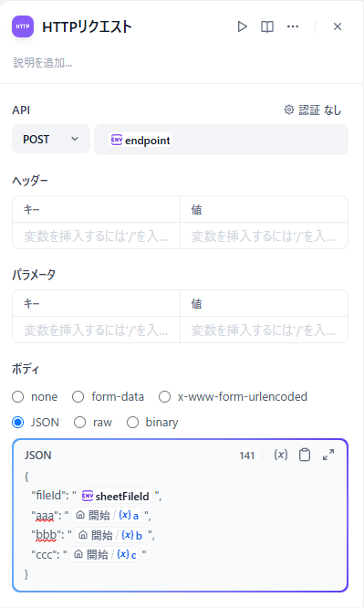Open authentication settings gear 認証 なし
Image resolution: width=364 pixels, height=608 pixels.
coord(312,110)
